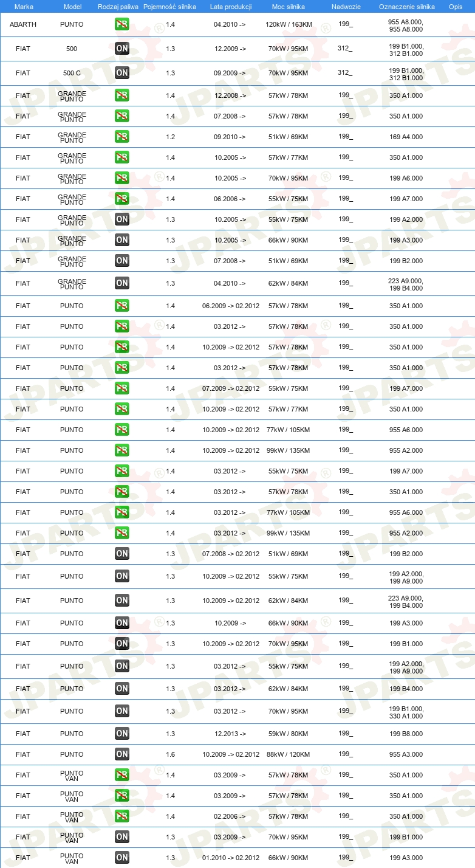Click the Rodzaj paliwa column header
The width and height of the screenshot is (475, 868).
point(118,6)
